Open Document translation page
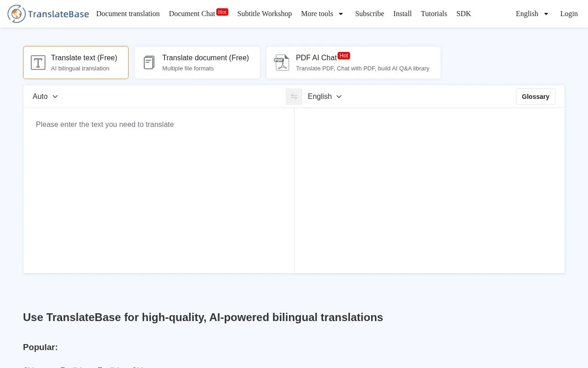The width and height of the screenshot is (588, 368). click(128, 14)
